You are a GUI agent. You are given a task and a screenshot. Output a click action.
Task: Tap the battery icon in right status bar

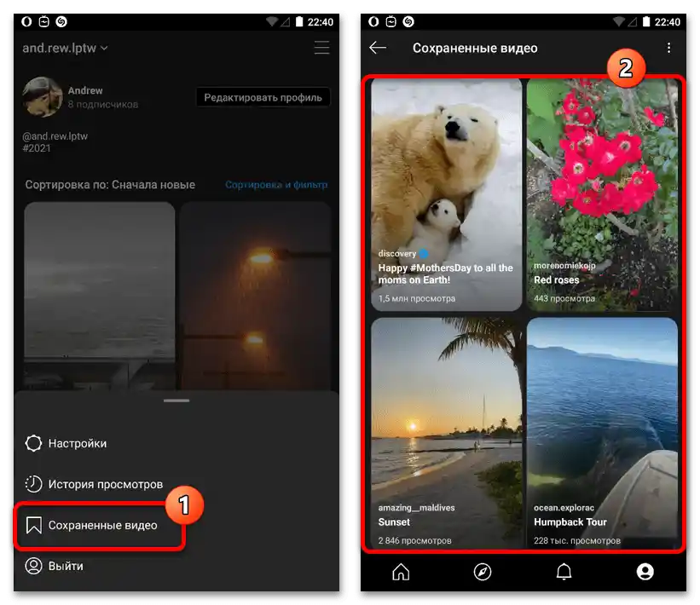click(646, 21)
